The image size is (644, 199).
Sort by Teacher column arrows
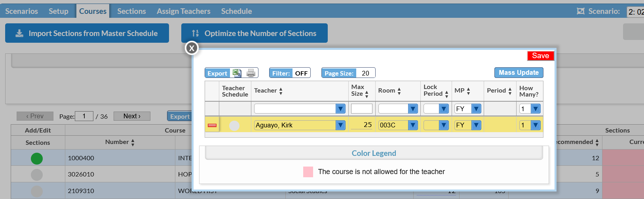pos(281,91)
